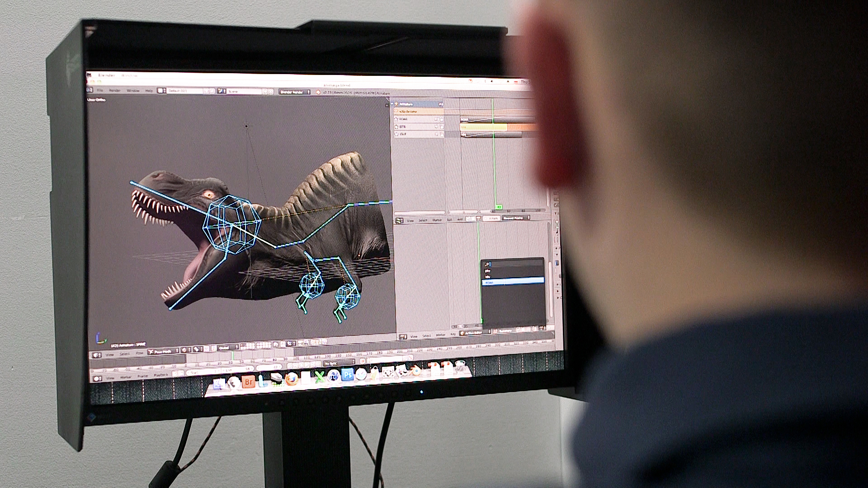The image size is (868, 488).
Task: Click the Photoshop icon in the dock
Action: tap(347, 375)
